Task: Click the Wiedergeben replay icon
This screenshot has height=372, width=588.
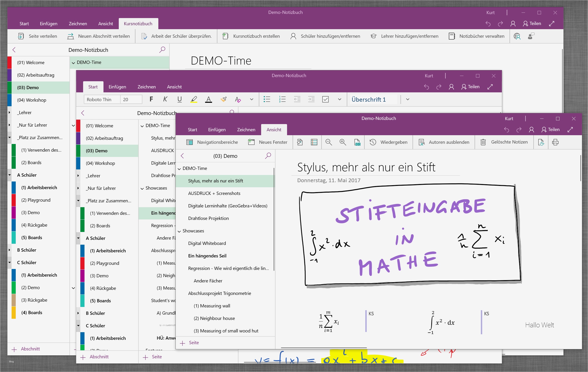Action: point(373,142)
